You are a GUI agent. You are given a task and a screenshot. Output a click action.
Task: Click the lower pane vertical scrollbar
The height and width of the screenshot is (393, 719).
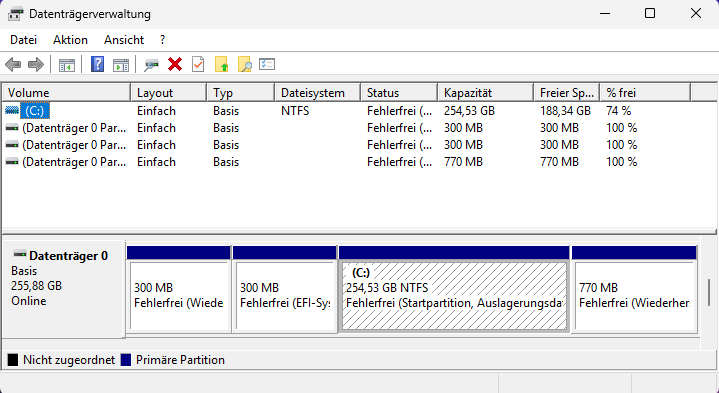click(709, 292)
